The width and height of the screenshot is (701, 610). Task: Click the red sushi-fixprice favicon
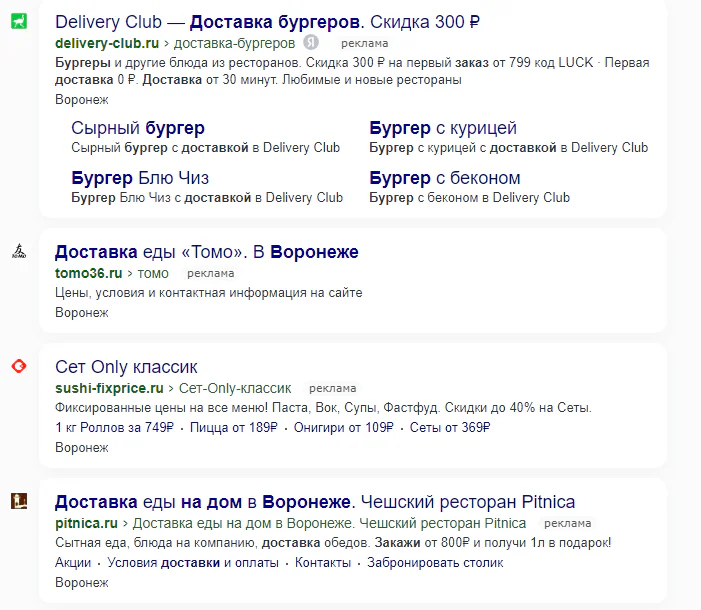(19, 366)
